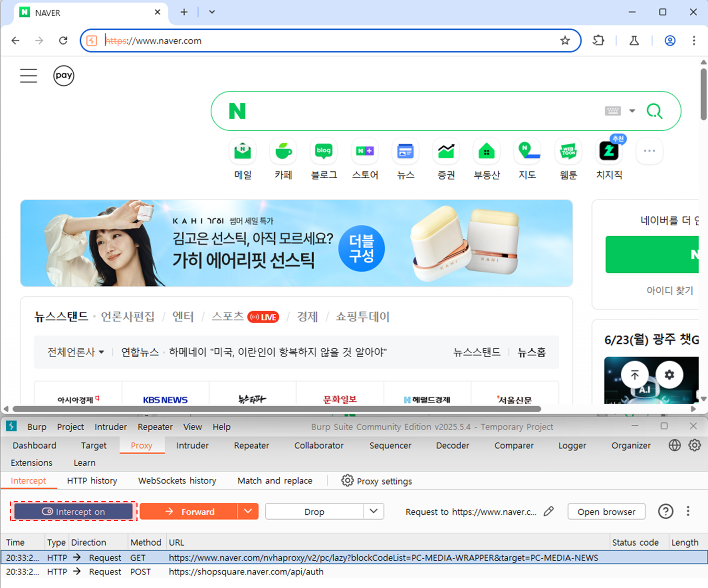
Task: Open the Match and replace tab
Action: pos(275,481)
